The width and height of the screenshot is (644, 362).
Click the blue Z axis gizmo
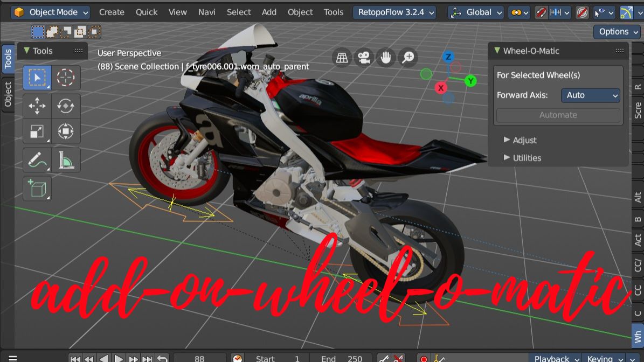point(448,56)
